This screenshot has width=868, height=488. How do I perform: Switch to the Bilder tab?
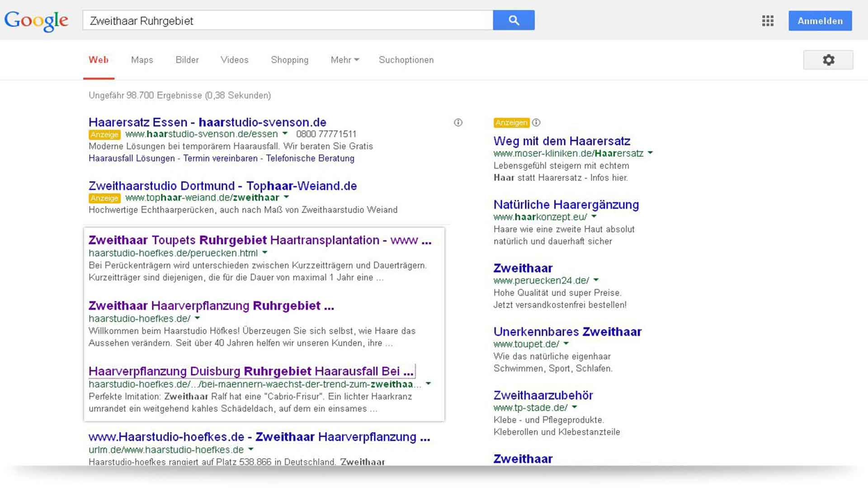pyautogui.click(x=187, y=60)
